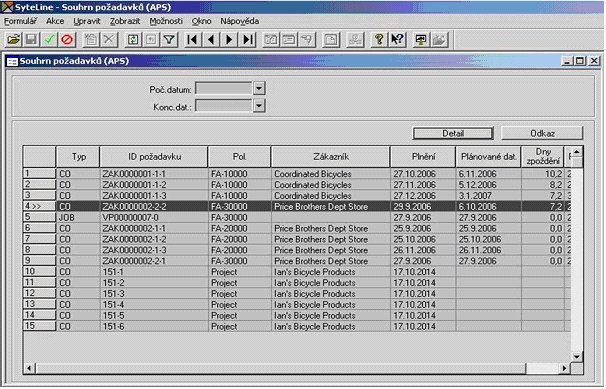Open the Poč.datum dropdown arrow
This screenshot has width=606, height=389.
(x=259, y=88)
